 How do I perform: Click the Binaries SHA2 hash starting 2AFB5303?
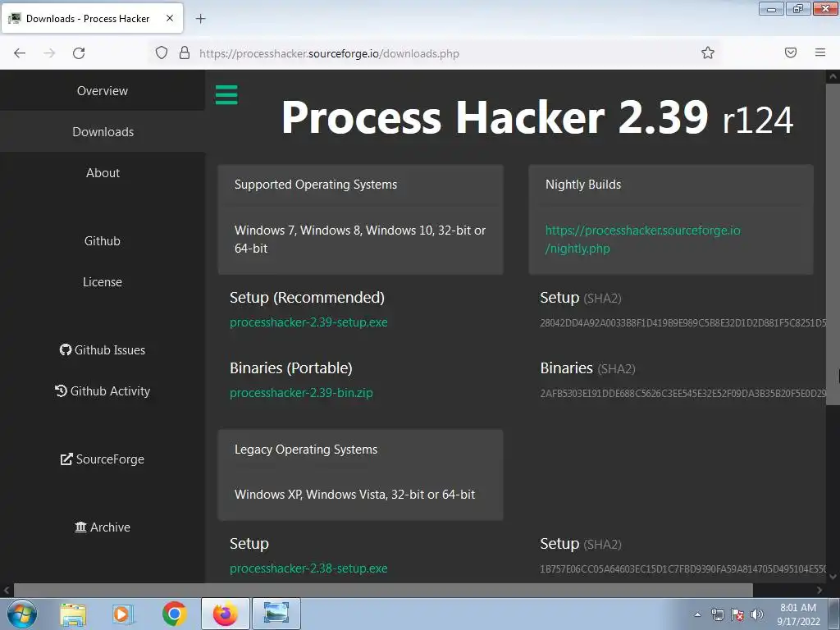(x=683, y=393)
